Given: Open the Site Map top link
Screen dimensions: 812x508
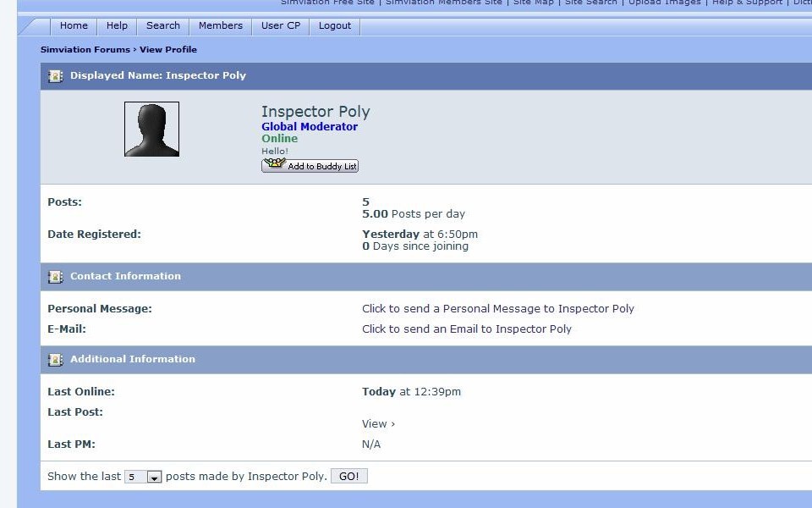Looking at the screenshot, I should click(533, 3).
